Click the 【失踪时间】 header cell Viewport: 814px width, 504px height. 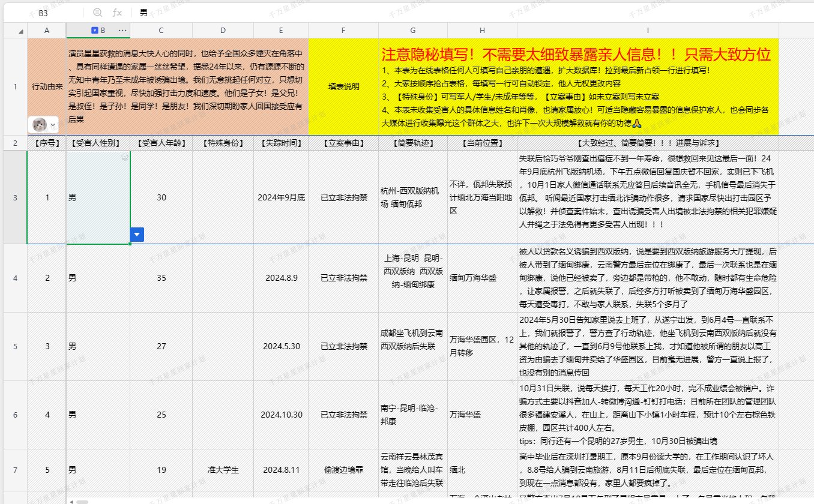point(281,143)
